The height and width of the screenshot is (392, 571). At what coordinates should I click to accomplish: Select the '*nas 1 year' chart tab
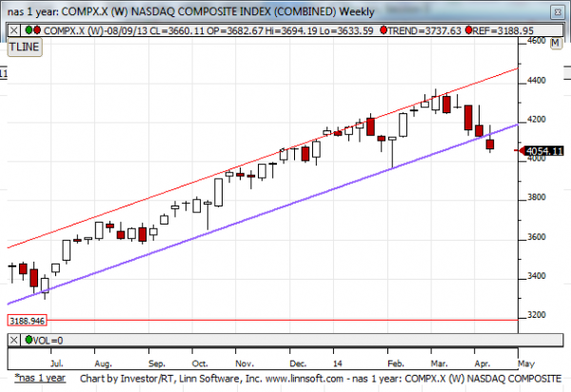click(42, 378)
